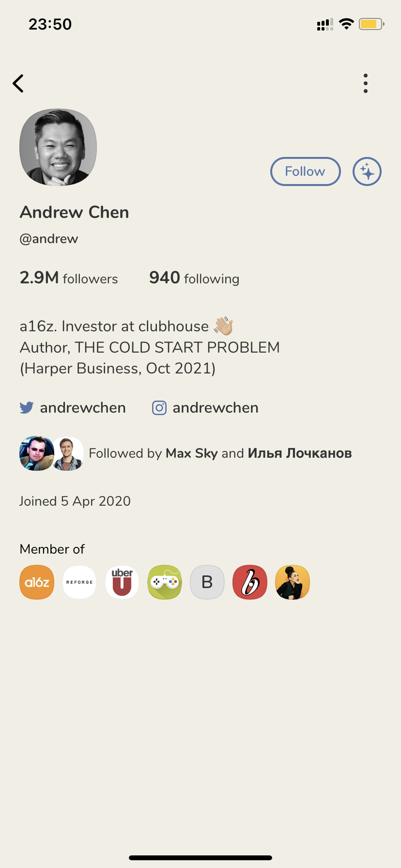Viewport: 401px width, 868px height.
Task: Open the red cursive b club icon
Action: 250,582
